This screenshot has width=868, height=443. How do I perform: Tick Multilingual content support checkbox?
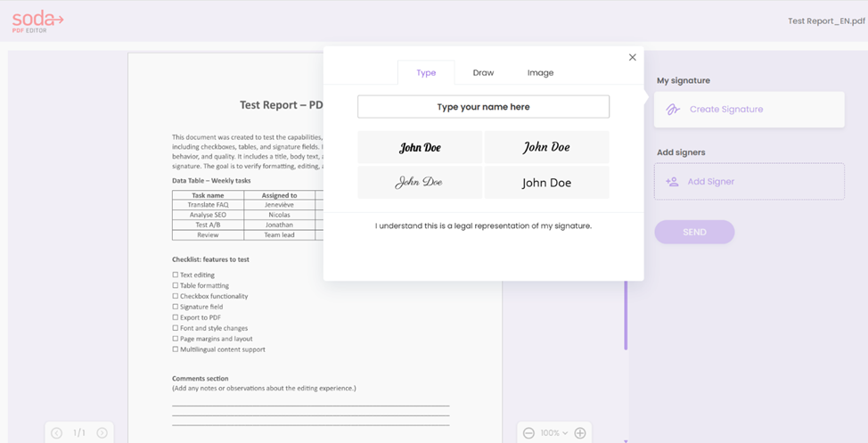(175, 349)
